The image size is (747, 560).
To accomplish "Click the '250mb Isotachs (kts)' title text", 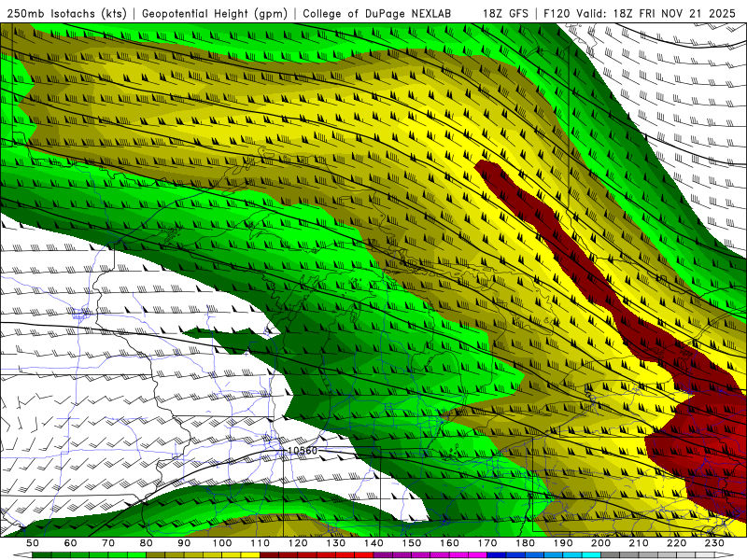I will point(66,14).
